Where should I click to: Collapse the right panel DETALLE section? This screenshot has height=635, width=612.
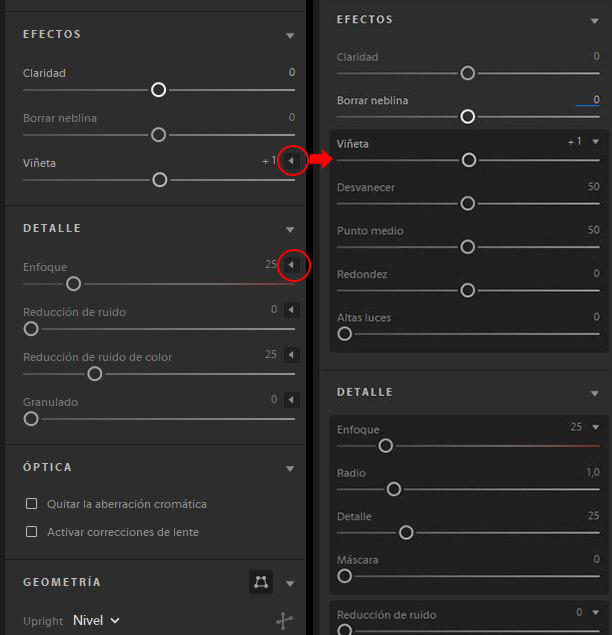(595, 393)
